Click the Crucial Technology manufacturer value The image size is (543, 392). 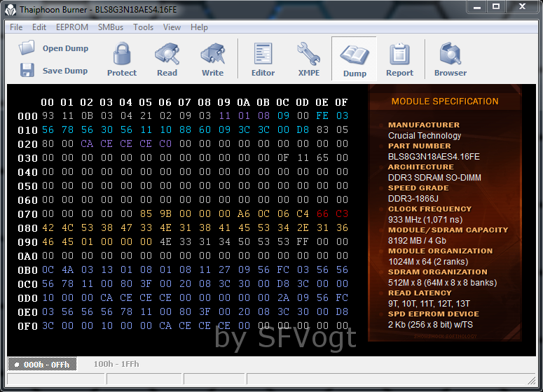coord(425,136)
